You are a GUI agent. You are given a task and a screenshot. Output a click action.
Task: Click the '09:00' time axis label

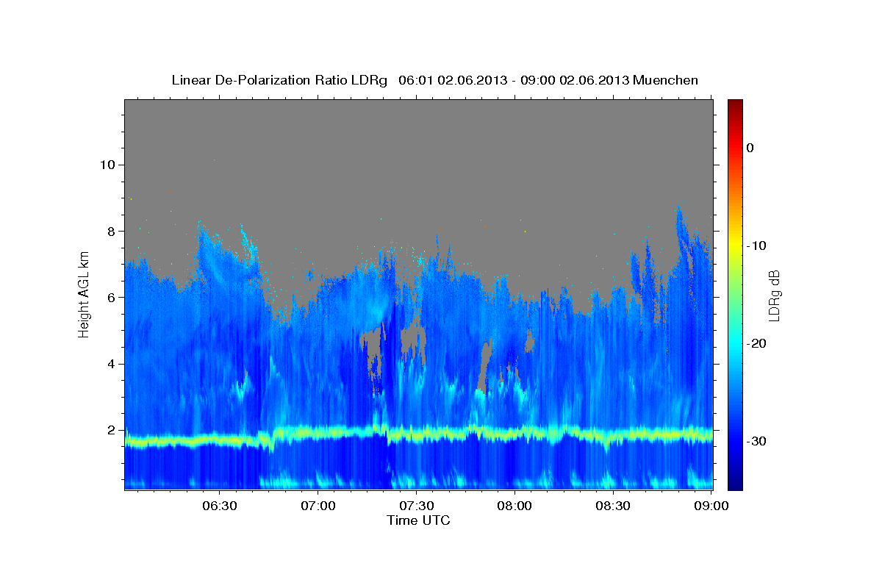coord(711,506)
